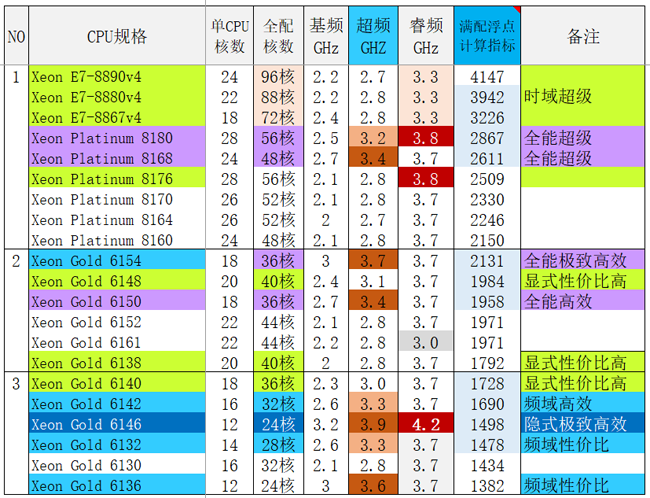
Task: Click the Xeon Gold 6142 cell
Action: point(117,403)
